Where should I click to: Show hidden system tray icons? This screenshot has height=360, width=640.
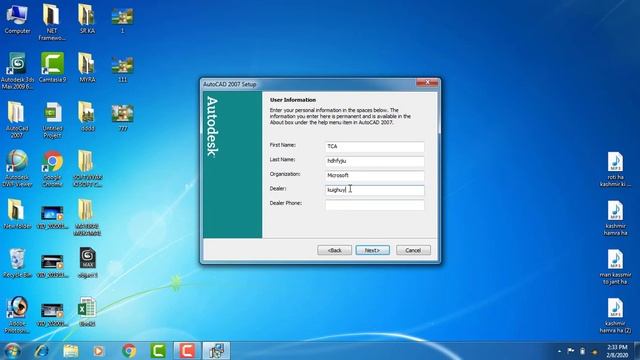pyautogui.click(x=559, y=351)
